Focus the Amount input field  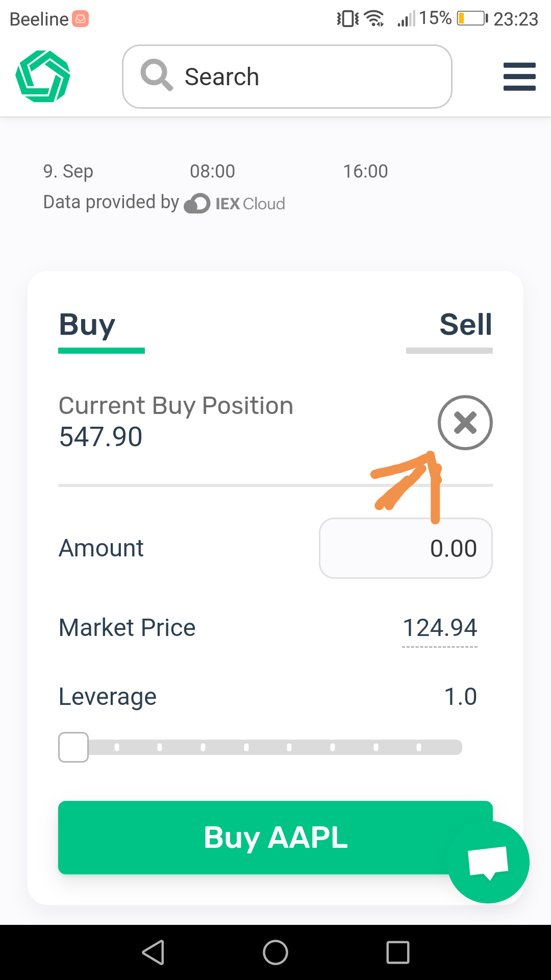point(406,548)
